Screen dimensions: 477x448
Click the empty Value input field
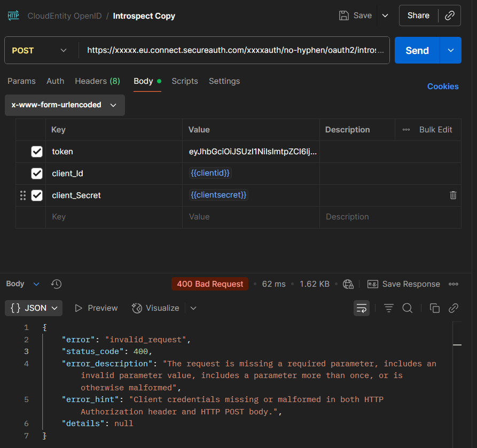pos(251,217)
